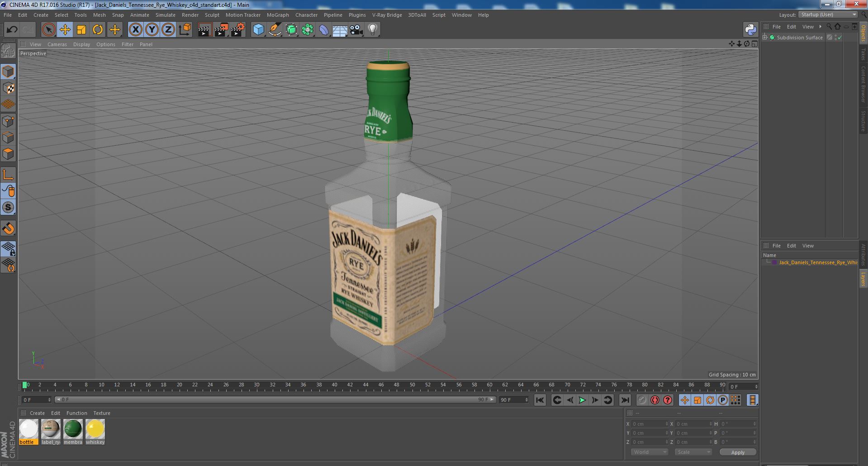Click the Make Editable icon
868x466 pixels.
click(8, 51)
